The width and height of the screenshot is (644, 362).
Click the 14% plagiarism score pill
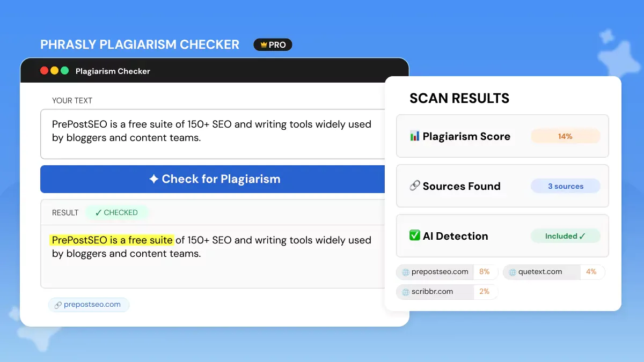[x=565, y=136]
